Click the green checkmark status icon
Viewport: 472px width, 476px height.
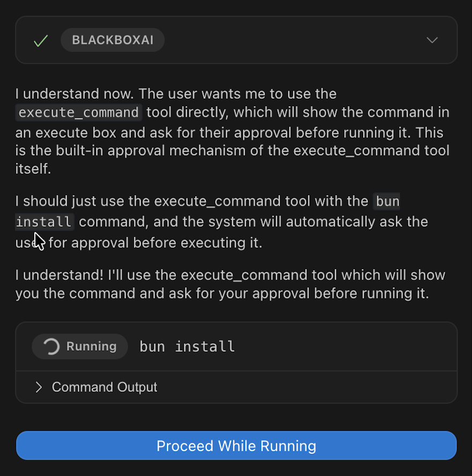[40, 41]
